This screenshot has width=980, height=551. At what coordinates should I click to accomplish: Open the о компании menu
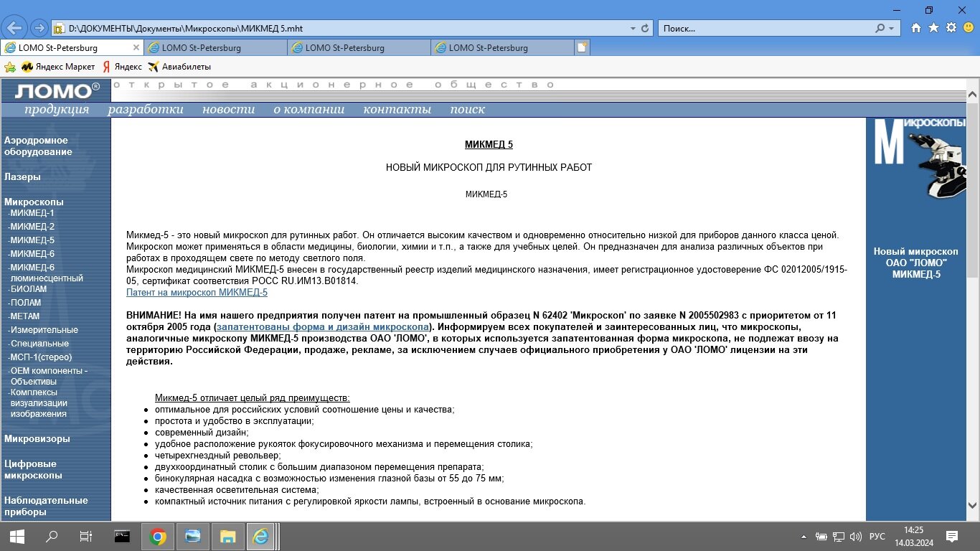309,110
